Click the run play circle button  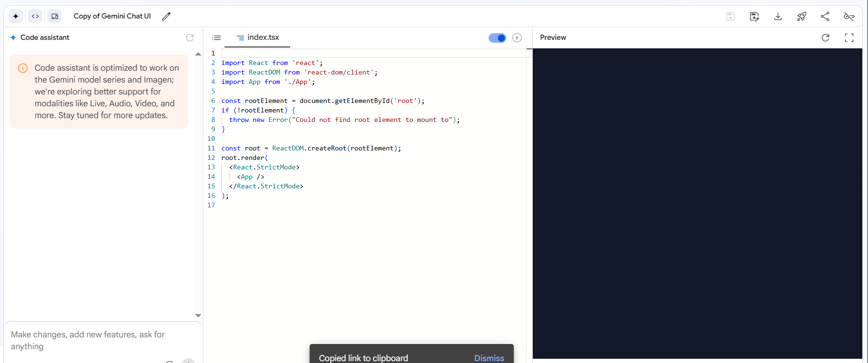click(517, 38)
